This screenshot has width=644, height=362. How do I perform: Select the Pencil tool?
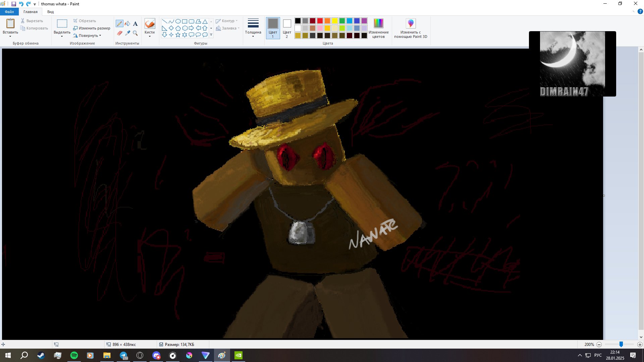pyautogui.click(x=119, y=23)
